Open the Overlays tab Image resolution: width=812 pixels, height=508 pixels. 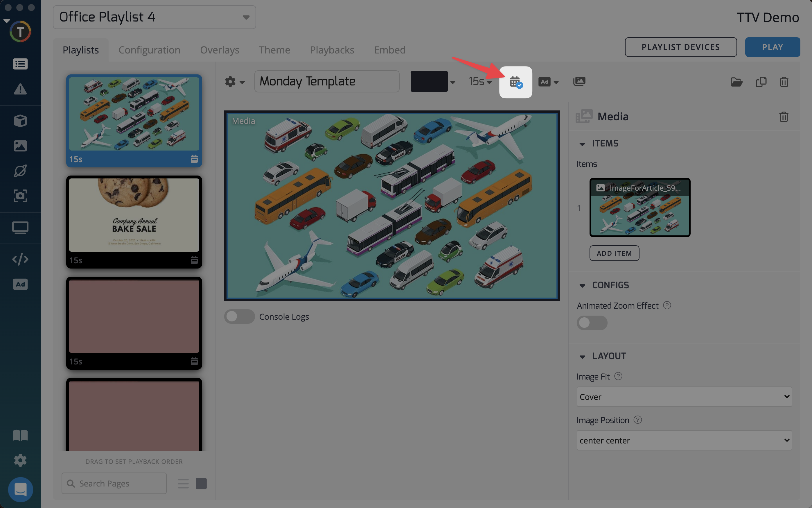(220, 50)
